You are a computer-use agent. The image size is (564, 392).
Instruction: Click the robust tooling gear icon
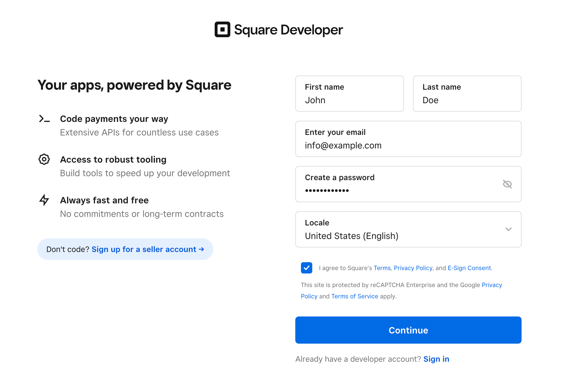point(45,159)
